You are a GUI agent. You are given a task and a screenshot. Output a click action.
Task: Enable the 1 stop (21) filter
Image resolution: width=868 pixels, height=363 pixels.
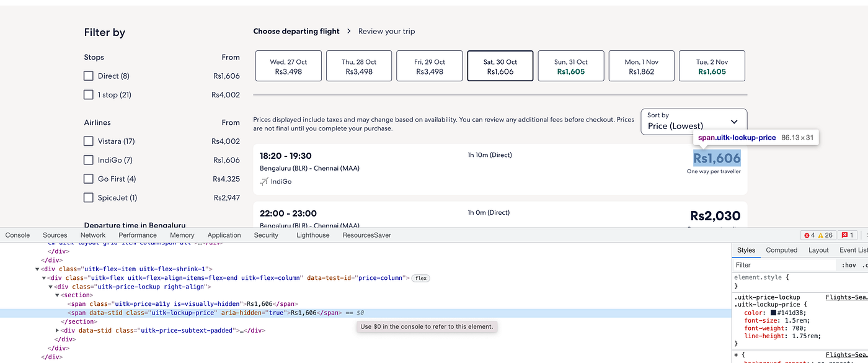click(x=88, y=95)
